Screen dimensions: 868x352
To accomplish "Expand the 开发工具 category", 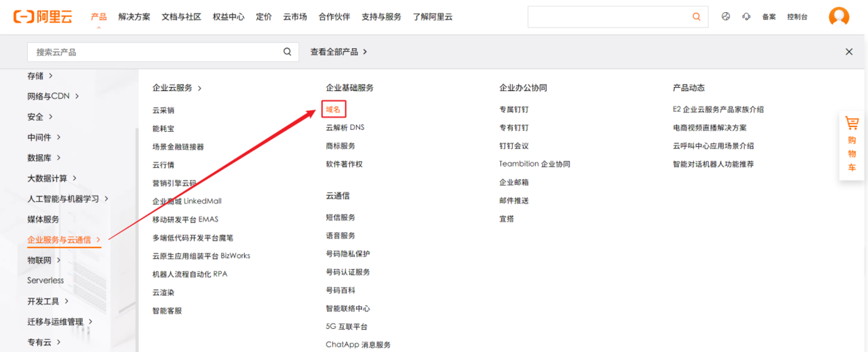I will coord(48,302).
